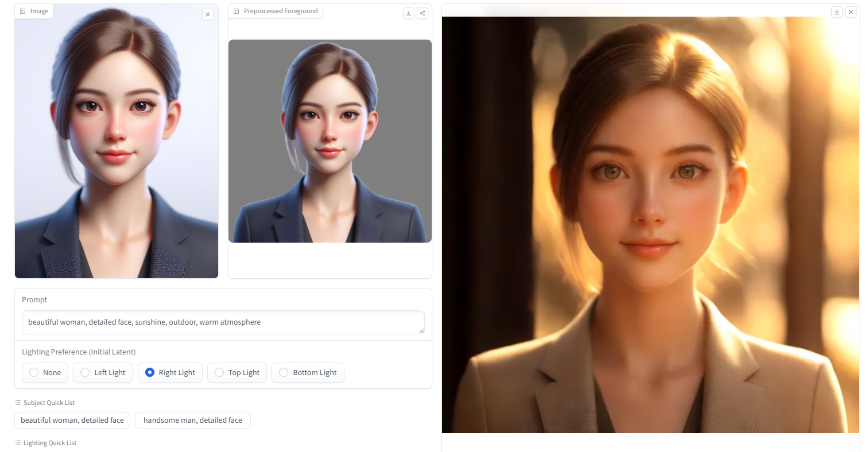Image resolution: width=868 pixels, height=452 pixels.
Task: Click the gray-background preprocessed foreground picture
Action: [x=330, y=141]
